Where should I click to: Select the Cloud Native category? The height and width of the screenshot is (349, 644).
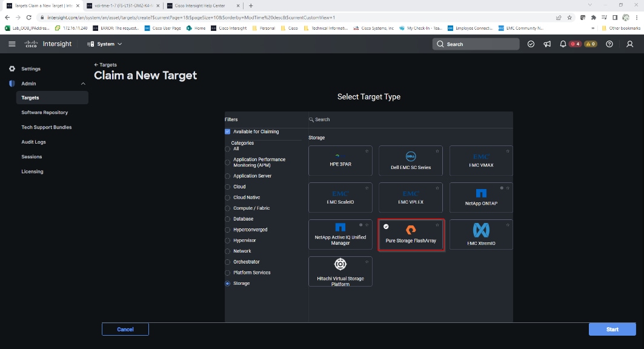228,198
